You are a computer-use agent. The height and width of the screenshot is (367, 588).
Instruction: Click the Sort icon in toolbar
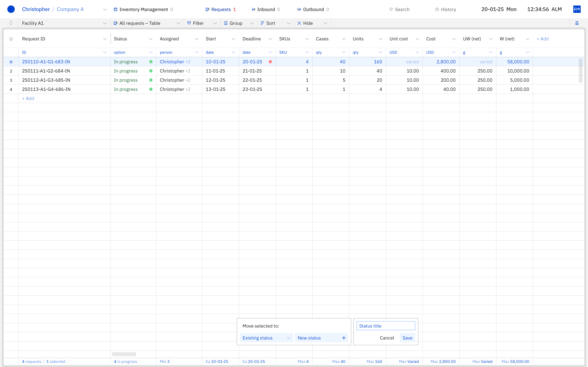262,23
